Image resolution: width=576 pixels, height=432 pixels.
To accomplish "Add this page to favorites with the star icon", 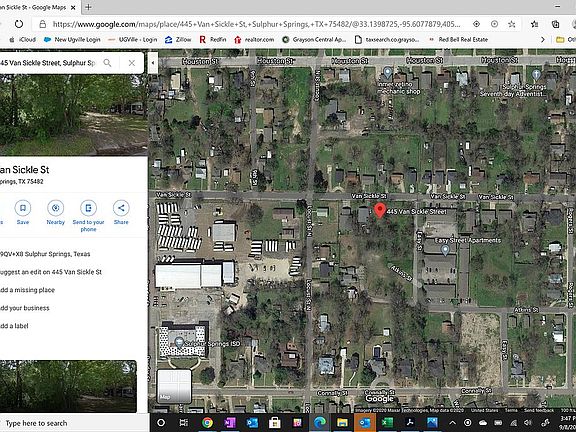I will pos(511,24).
